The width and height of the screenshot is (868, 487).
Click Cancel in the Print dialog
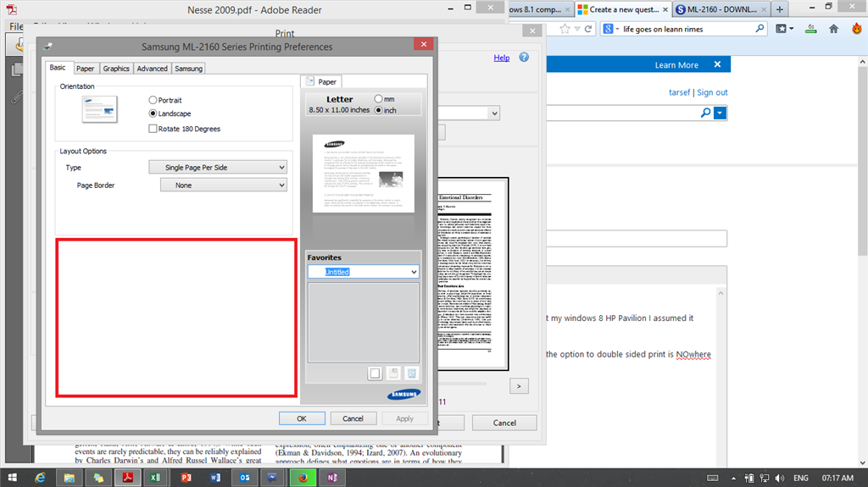tap(504, 423)
